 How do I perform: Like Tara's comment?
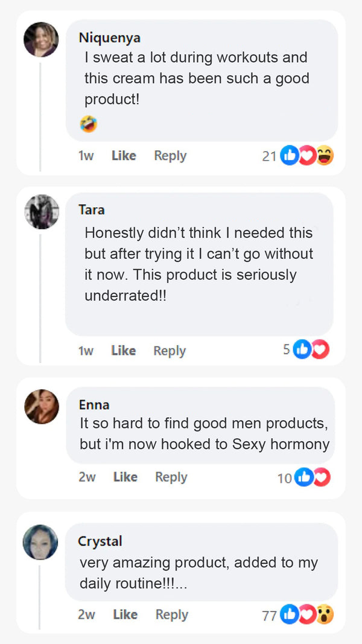[123, 351]
